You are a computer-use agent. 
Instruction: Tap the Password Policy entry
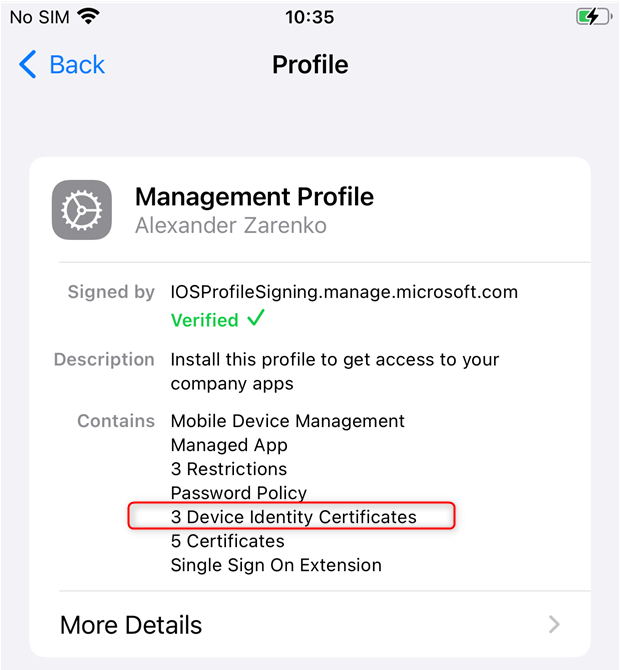coord(239,493)
